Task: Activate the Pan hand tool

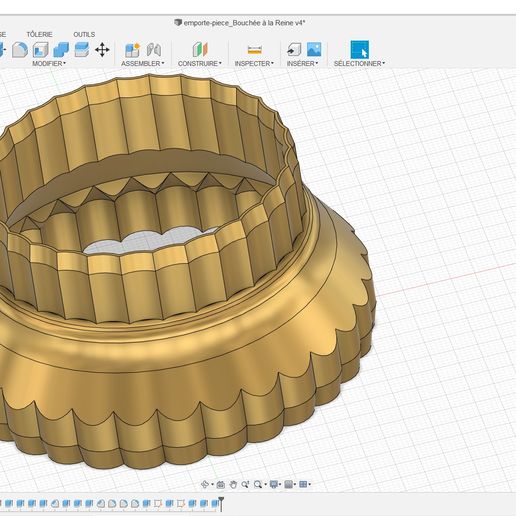Action: pyautogui.click(x=233, y=484)
